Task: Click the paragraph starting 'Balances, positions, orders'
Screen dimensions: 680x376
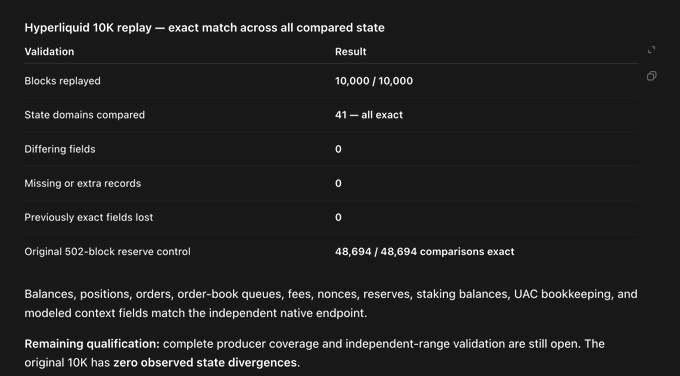Action: point(331,304)
